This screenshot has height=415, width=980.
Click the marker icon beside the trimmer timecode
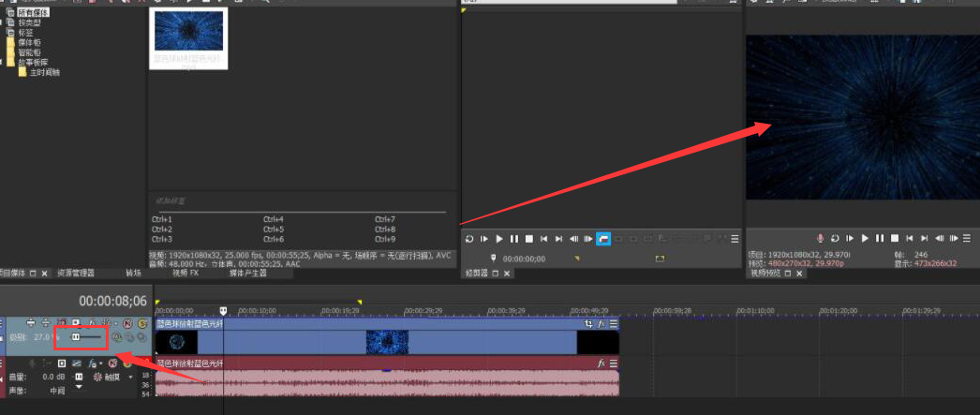tap(493, 259)
